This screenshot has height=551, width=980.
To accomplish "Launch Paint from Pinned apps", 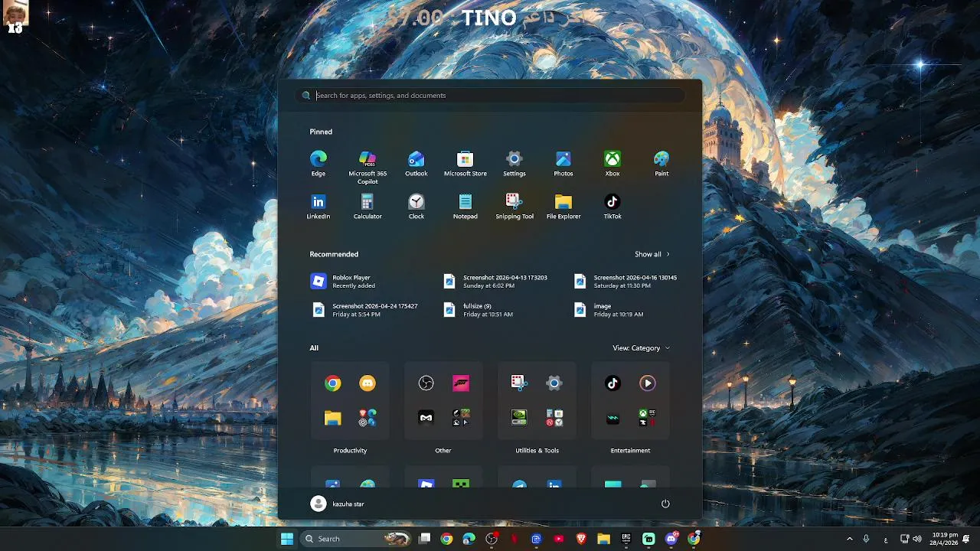I will 661,164.
